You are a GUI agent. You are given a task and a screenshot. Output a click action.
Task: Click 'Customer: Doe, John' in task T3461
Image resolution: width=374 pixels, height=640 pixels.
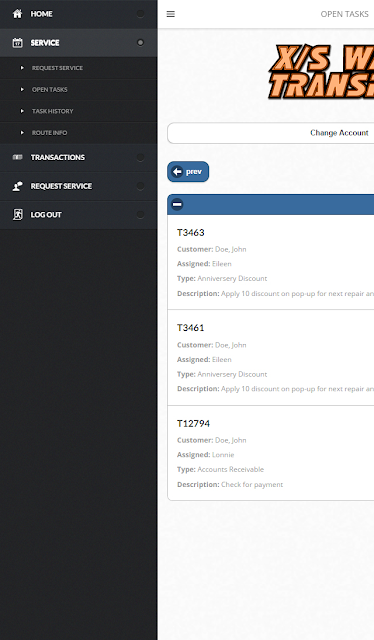click(x=211, y=345)
